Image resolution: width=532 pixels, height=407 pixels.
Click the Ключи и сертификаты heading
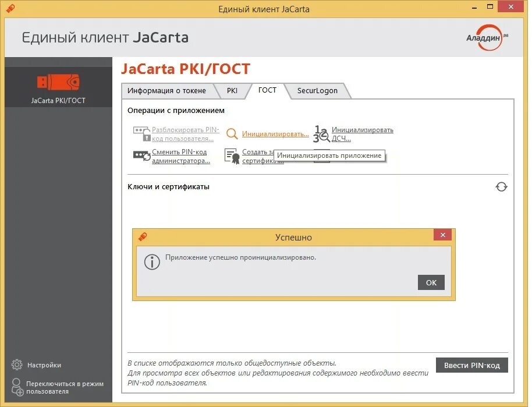click(x=168, y=187)
